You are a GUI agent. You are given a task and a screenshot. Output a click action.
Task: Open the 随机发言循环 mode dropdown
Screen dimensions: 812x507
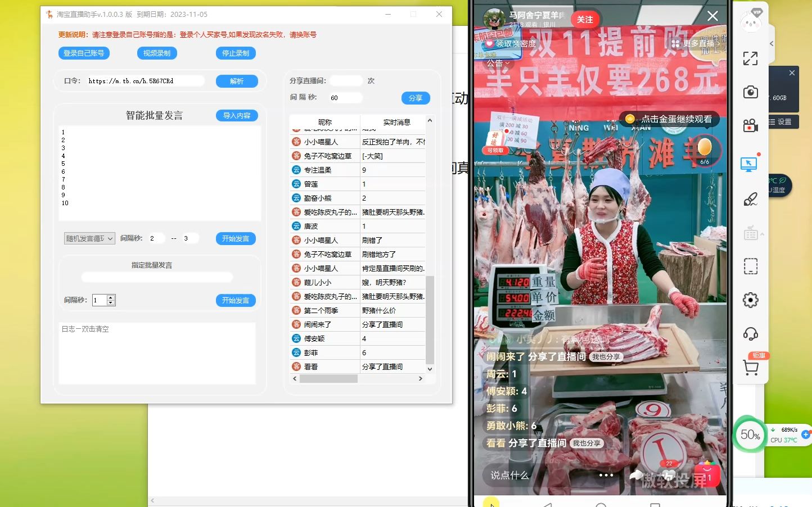(x=89, y=238)
